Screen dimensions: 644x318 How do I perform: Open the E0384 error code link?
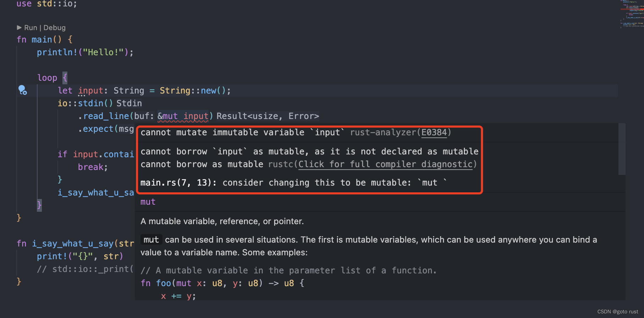pos(434,132)
